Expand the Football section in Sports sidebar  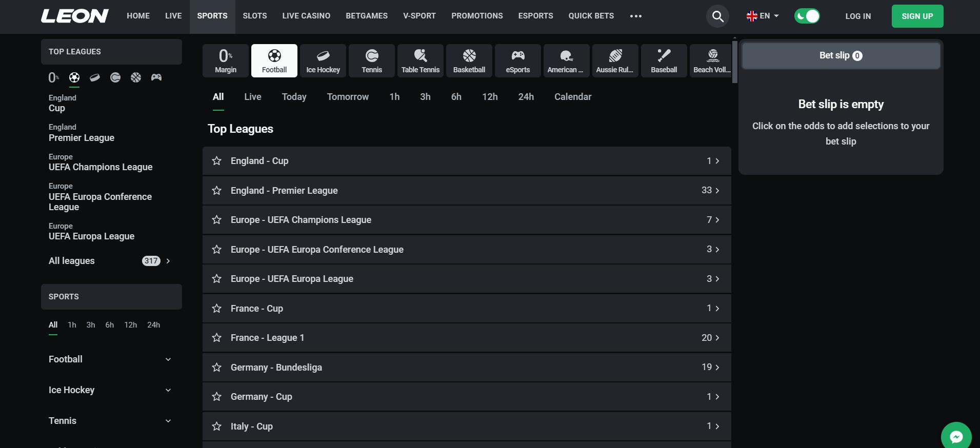pos(110,359)
